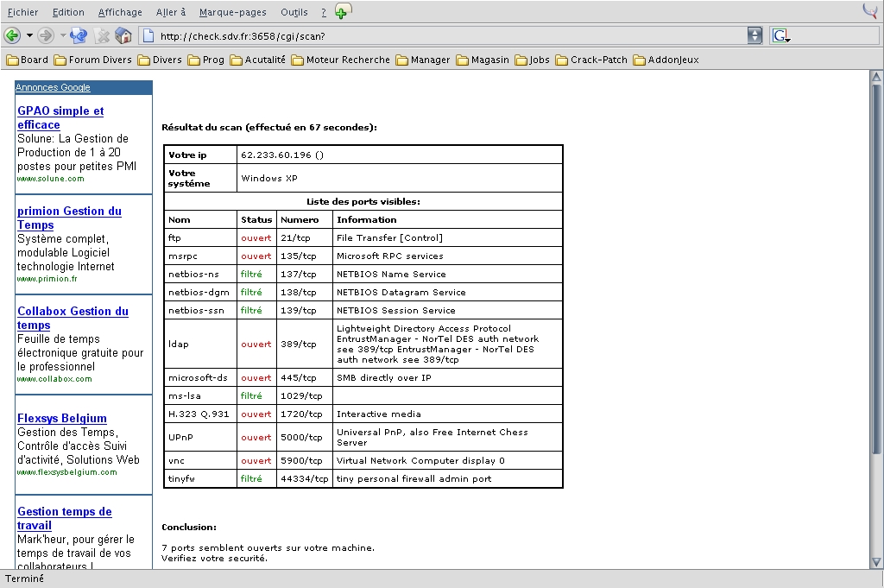The height and width of the screenshot is (588, 884).
Task: Click the vertical scrollbar down arrow
Action: click(x=876, y=562)
